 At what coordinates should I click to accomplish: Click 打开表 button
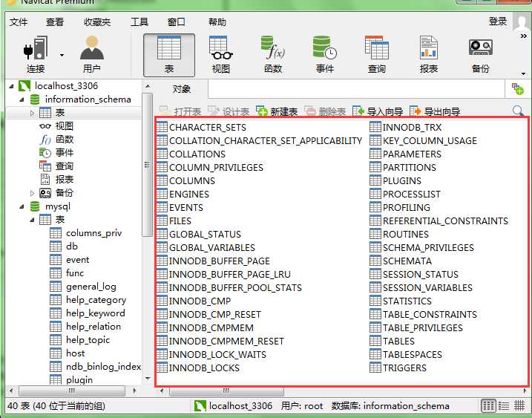(x=180, y=111)
